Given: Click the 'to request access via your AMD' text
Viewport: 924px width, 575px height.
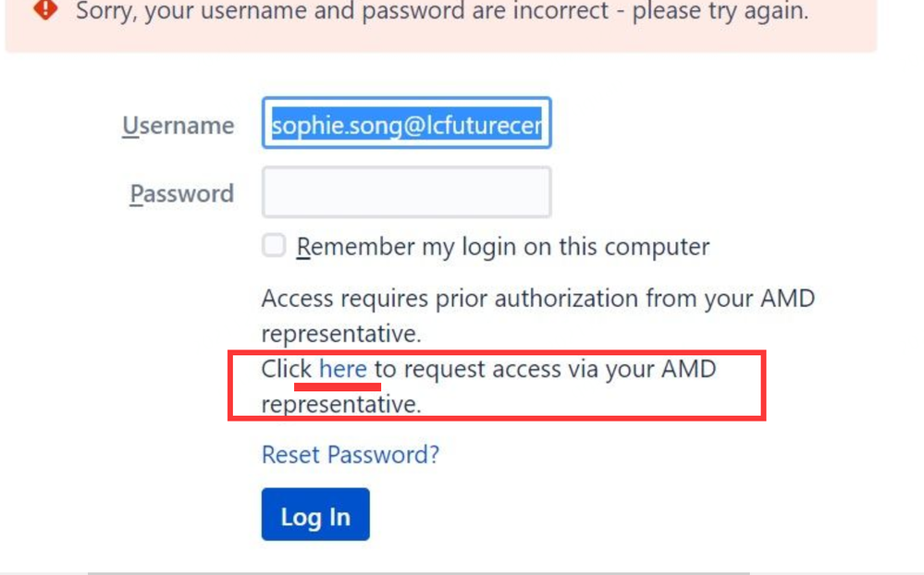Looking at the screenshot, I should tap(545, 370).
